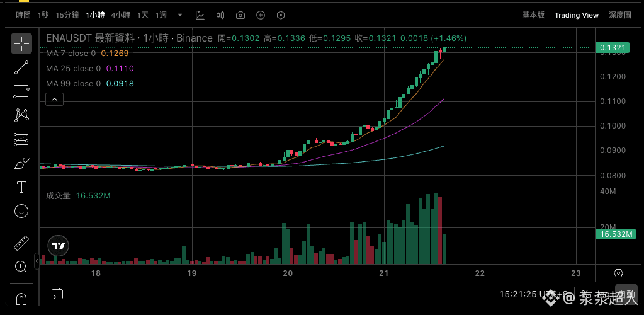Click the 0.1200 price axis label

click(x=612, y=77)
